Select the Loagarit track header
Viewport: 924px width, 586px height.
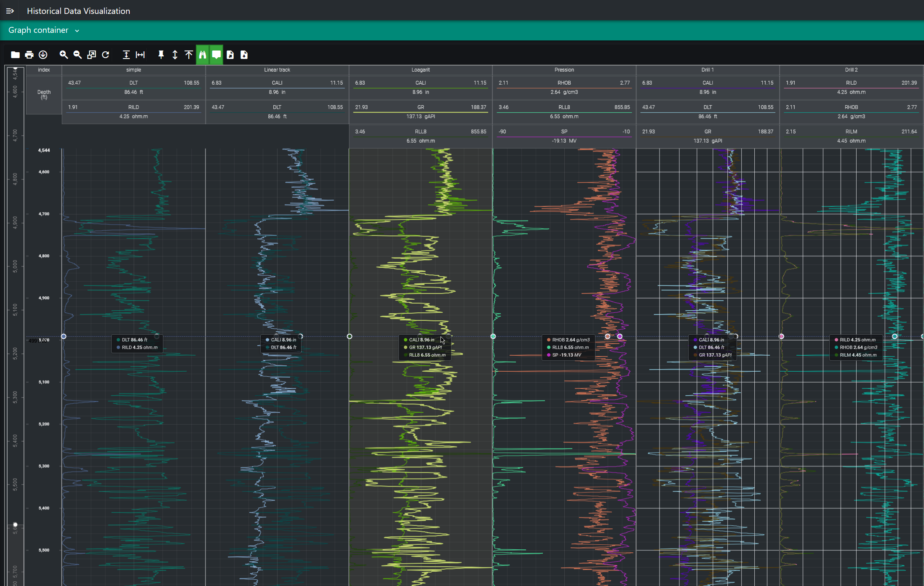tap(420, 70)
